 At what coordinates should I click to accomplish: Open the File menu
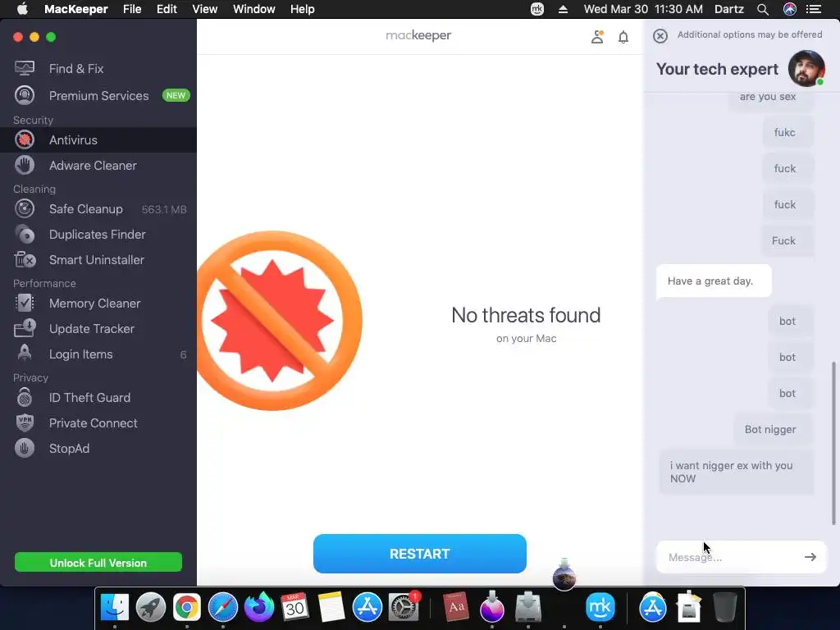[x=132, y=9]
